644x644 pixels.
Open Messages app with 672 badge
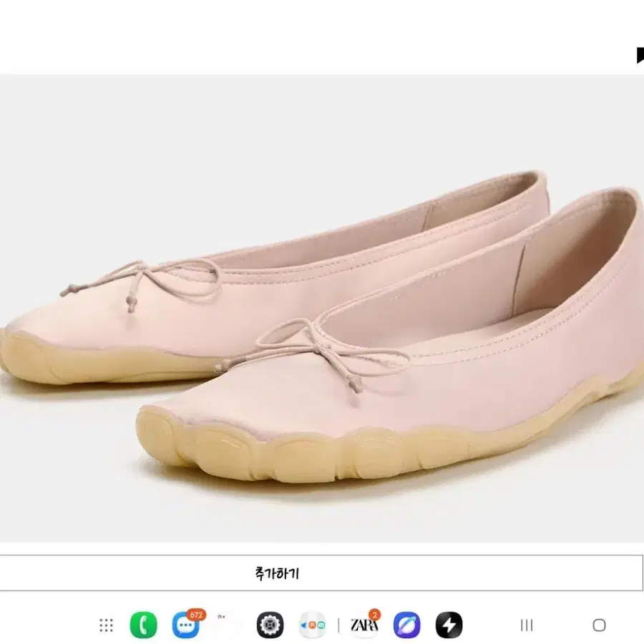pos(187,625)
